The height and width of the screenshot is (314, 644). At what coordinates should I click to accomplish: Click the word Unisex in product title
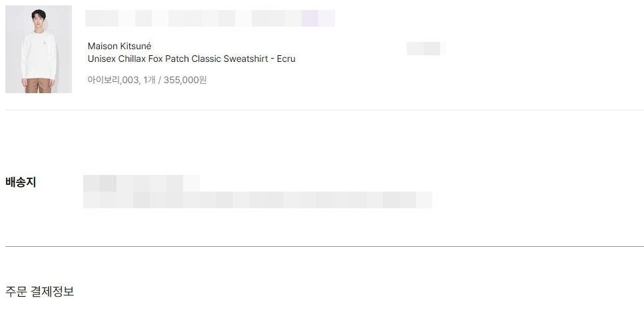(x=102, y=59)
